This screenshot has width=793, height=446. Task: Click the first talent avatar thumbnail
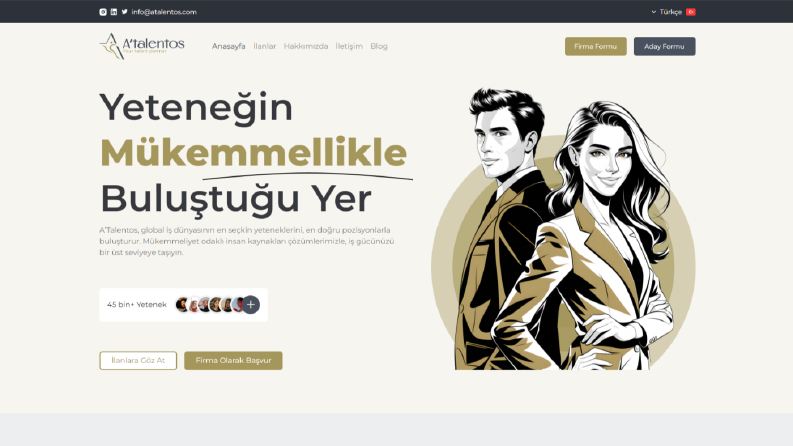[182, 304]
